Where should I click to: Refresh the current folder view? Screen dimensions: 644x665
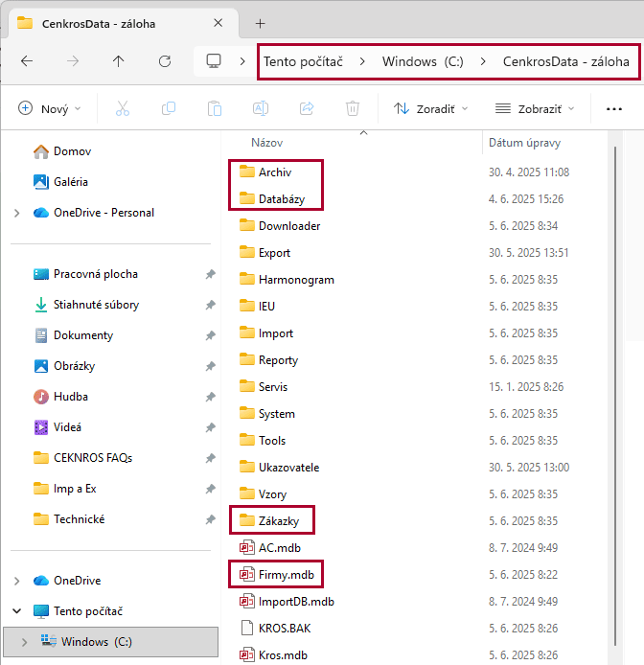coord(165,61)
